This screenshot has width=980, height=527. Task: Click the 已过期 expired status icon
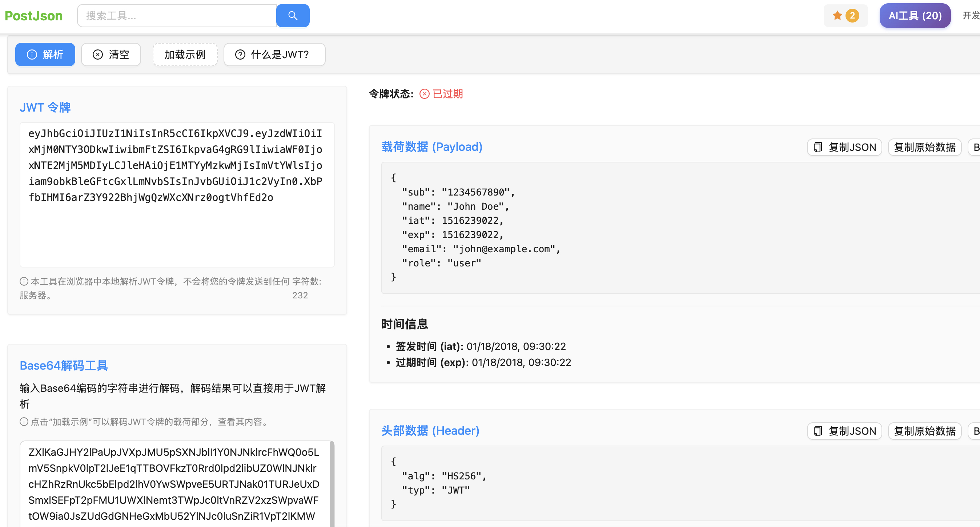click(x=424, y=94)
